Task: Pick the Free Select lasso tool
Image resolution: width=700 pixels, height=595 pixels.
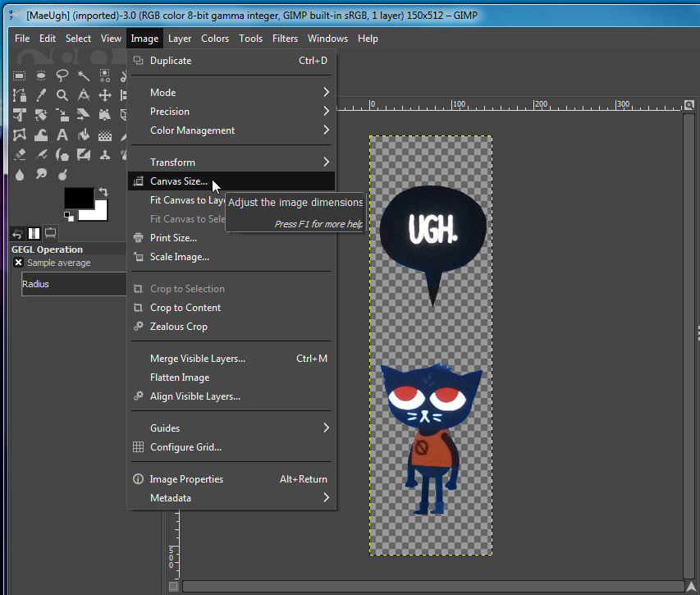Action: pyautogui.click(x=62, y=76)
